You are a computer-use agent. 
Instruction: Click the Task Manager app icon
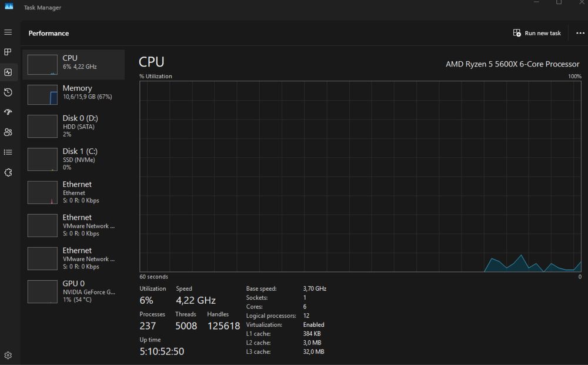pyautogui.click(x=9, y=6)
